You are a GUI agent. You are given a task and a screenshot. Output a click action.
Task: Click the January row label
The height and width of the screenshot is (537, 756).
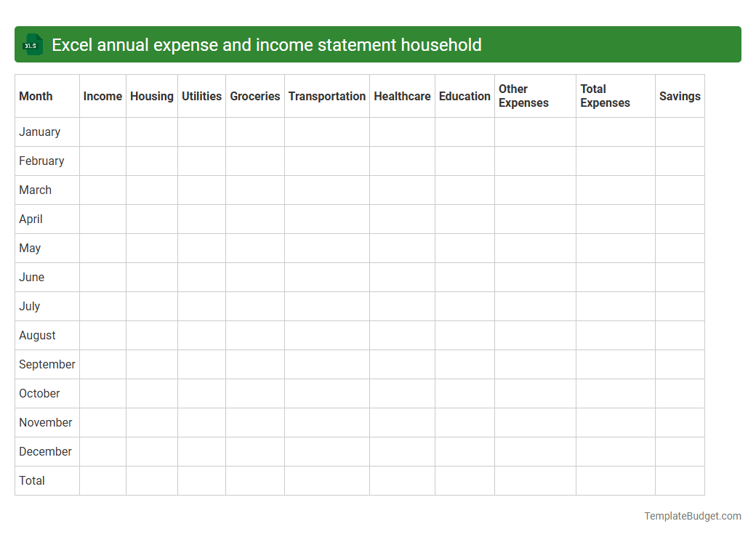click(39, 132)
